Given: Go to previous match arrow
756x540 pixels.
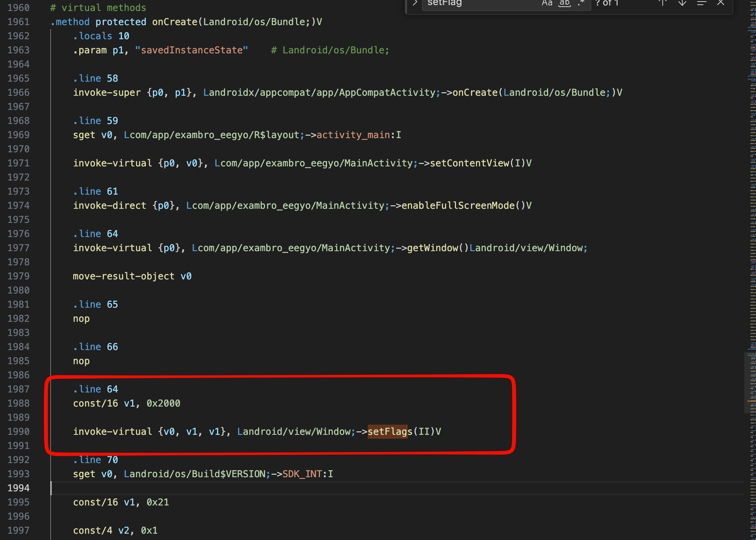Looking at the screenshot, I should 663,3.
